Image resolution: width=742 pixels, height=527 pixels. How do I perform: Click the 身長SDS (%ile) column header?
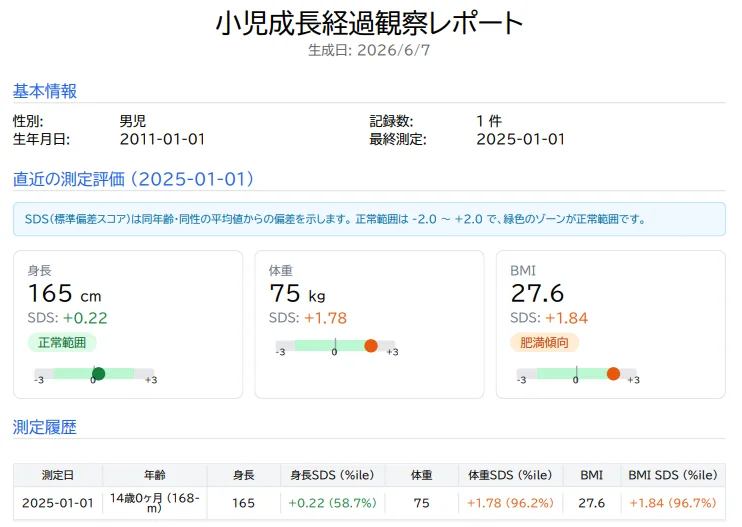(x=332, y=475)
